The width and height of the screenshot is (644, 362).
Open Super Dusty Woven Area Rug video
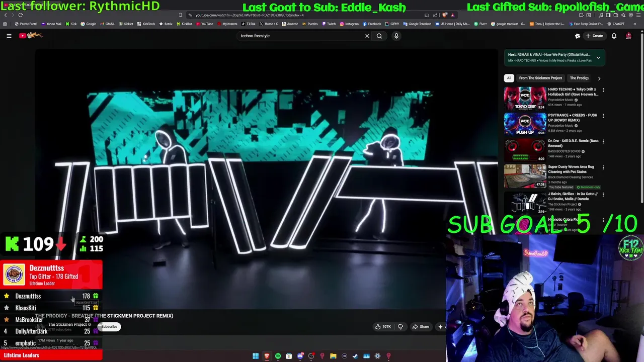click(525, 176)
